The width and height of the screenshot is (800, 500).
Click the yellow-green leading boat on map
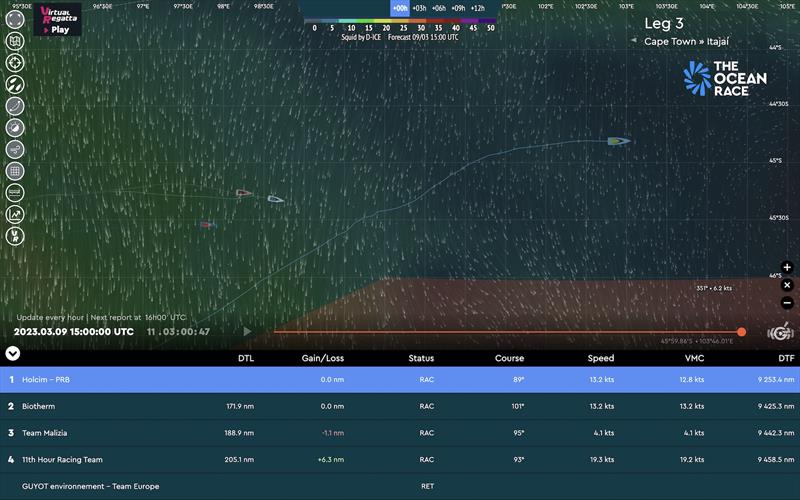pos(619,141)
